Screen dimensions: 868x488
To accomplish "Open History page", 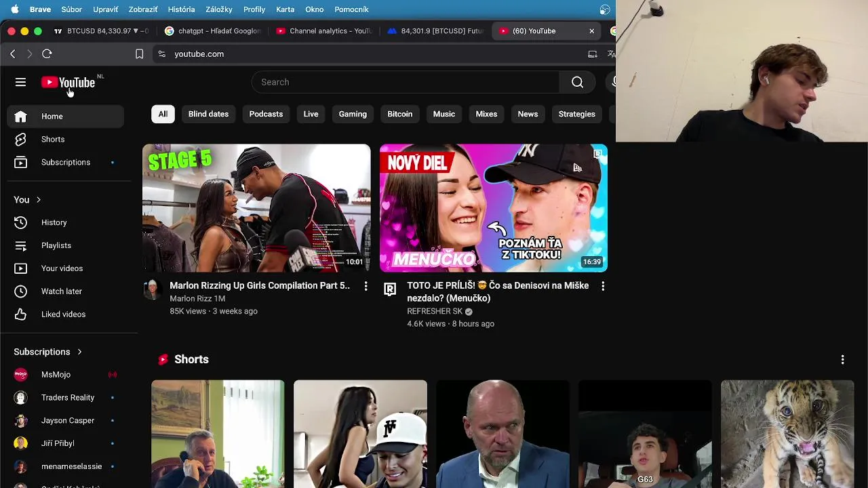I will click(65, 222).
